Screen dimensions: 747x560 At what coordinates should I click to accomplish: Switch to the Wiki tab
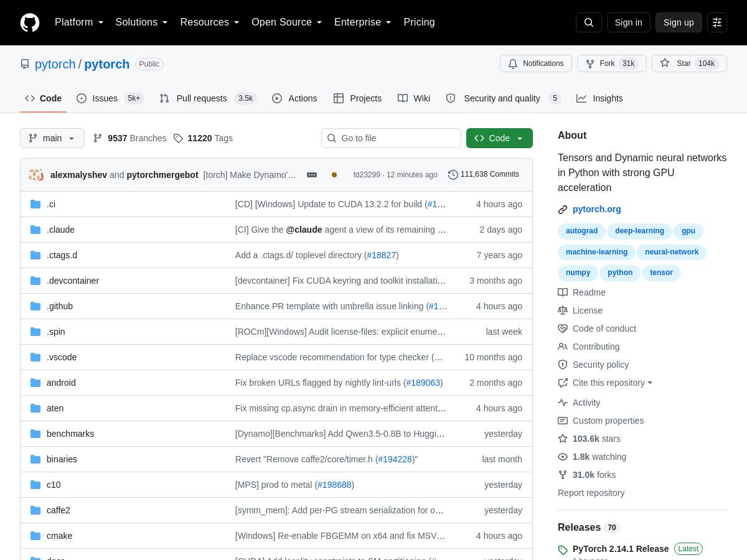pos(414,98)
